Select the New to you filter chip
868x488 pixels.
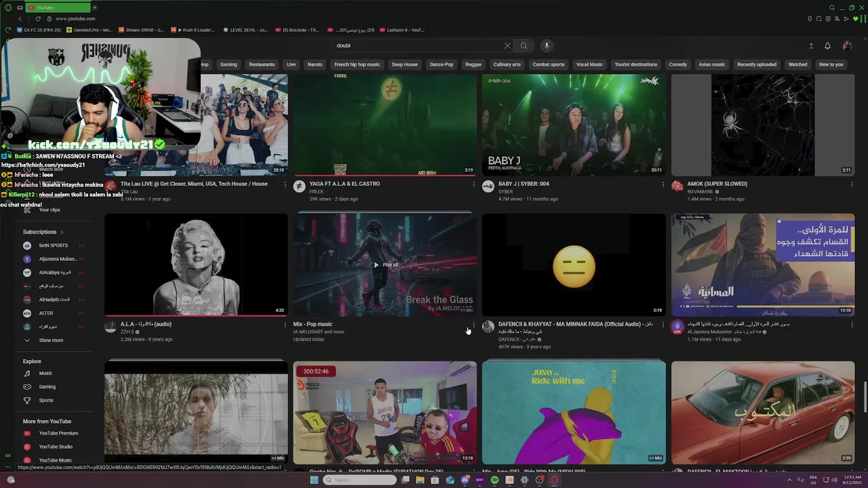point(831,64)
